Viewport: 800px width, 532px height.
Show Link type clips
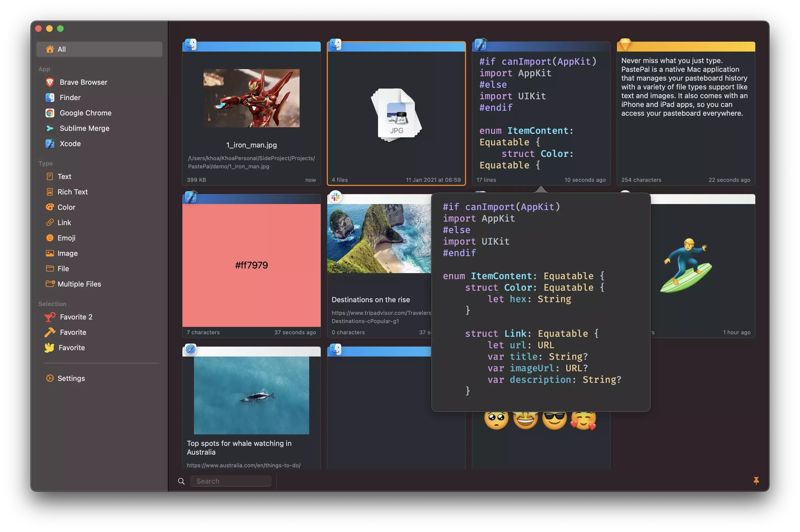(x=64, y=223)
